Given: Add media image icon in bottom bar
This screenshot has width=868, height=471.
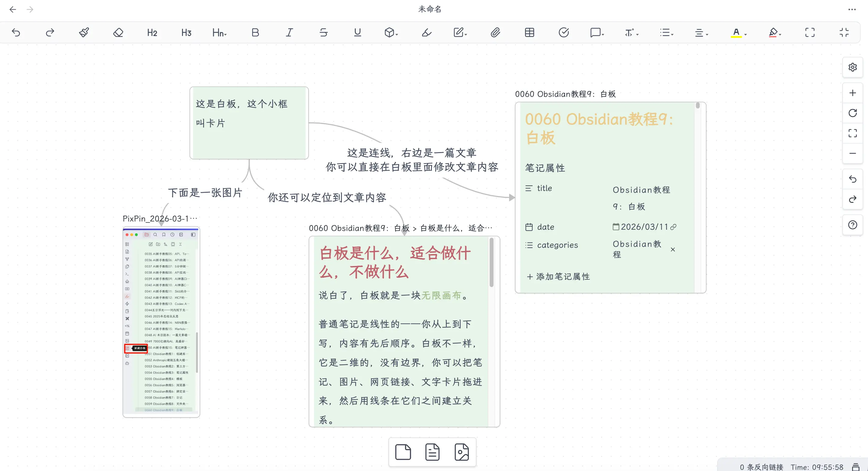Looking at the screenshot, I should (x=461, y=452).
